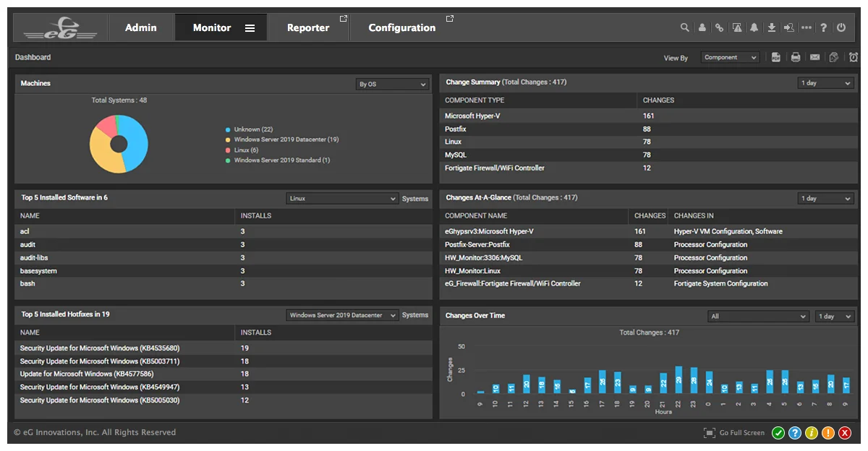Select the bash software row
Viewport: 868px width, 451px height.
(x=224, y=283)
